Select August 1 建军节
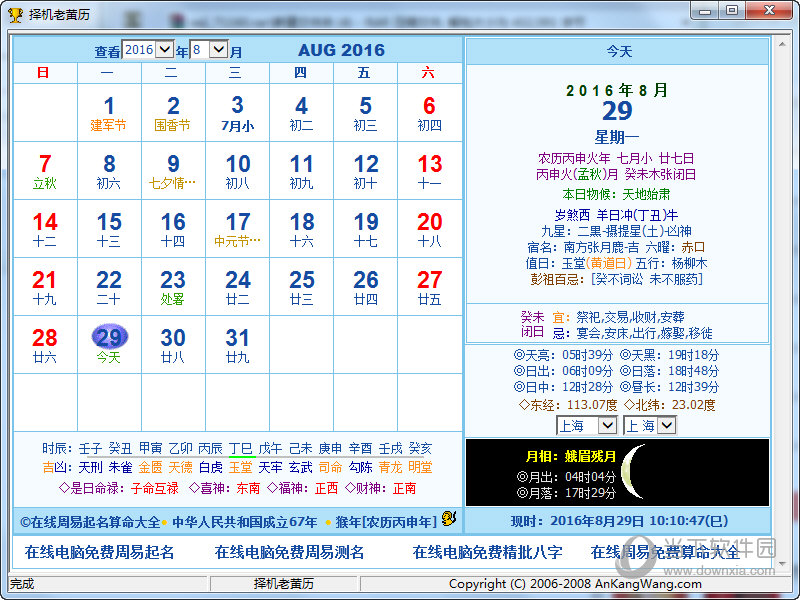This screenshot has width=800, height=600. [x=109, y=113]
